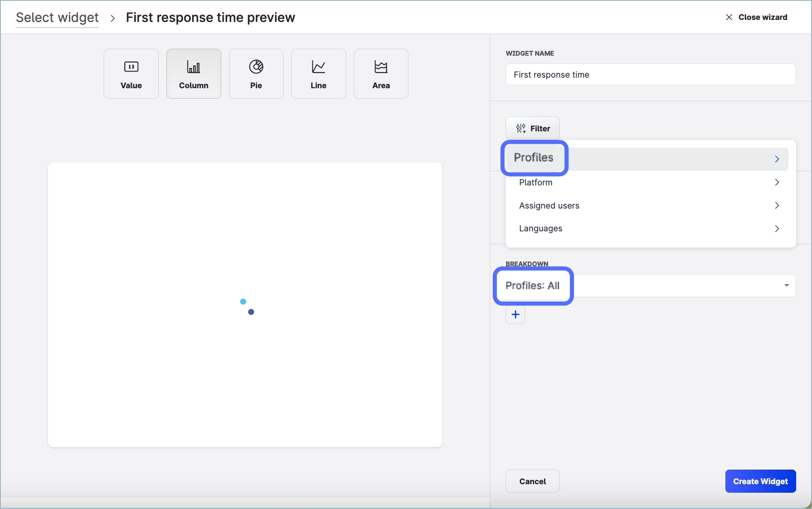Switch to the Line chart icon
Viewport: 812px width, 509px height.
[x=318, y=67]
